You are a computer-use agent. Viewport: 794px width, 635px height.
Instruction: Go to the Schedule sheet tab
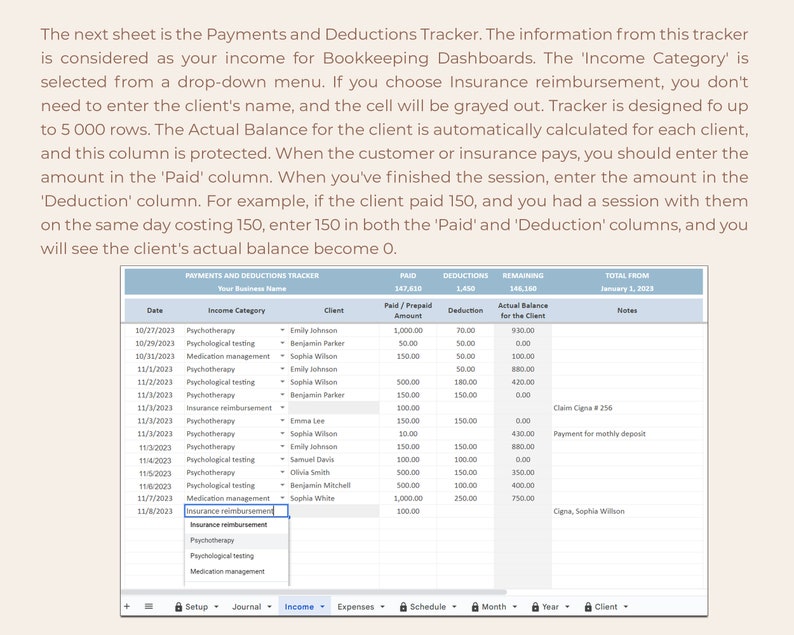tap(428, 607)
